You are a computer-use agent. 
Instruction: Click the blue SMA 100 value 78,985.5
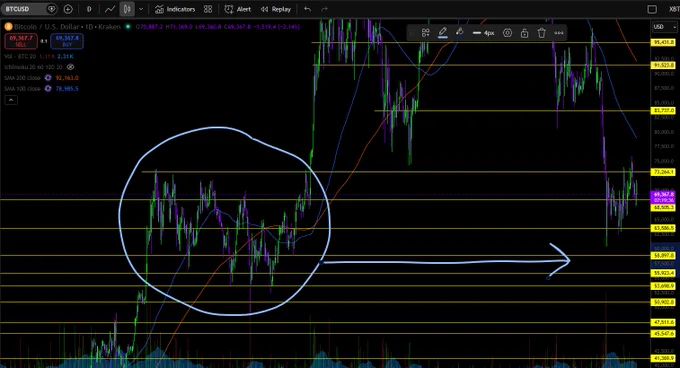[67, 88]
